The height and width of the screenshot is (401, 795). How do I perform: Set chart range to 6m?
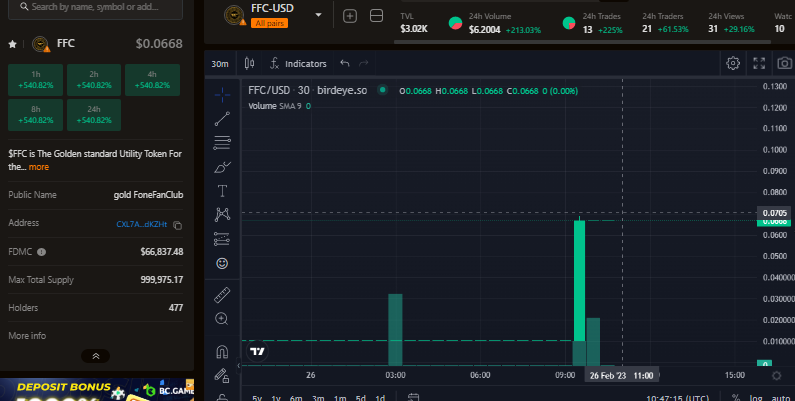coord(296,398)
